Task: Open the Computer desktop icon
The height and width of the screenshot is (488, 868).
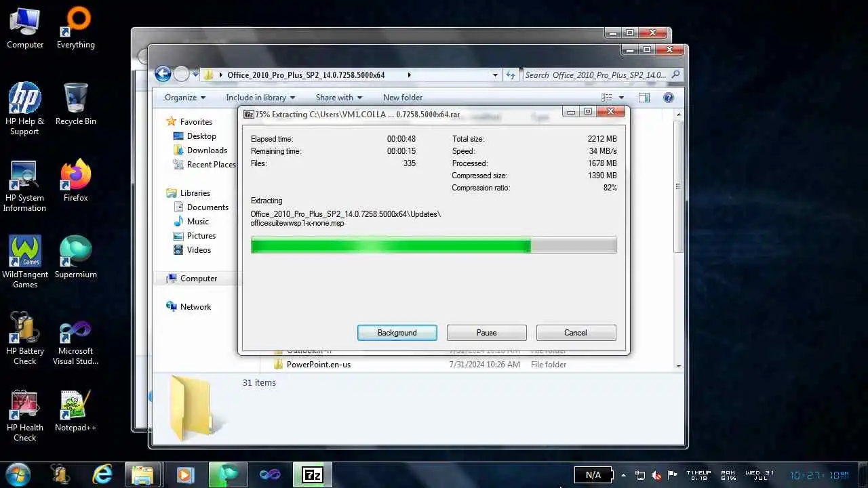Action: (x=25, y=28)
